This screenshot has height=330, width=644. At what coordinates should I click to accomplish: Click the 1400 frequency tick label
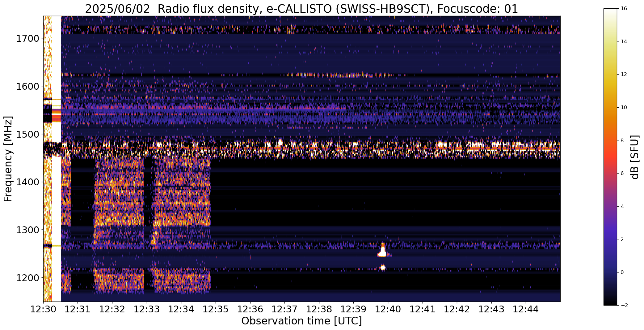click(27, 182)
